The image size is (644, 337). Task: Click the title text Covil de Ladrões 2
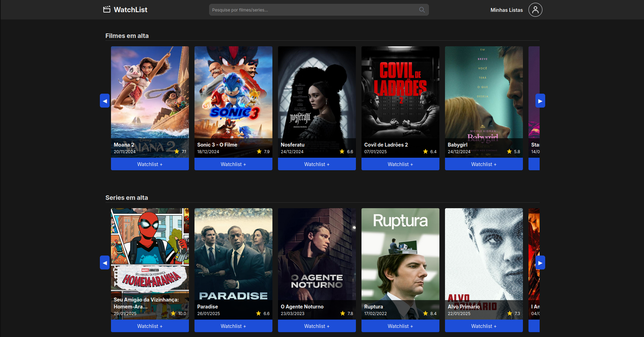coord(386,145)
